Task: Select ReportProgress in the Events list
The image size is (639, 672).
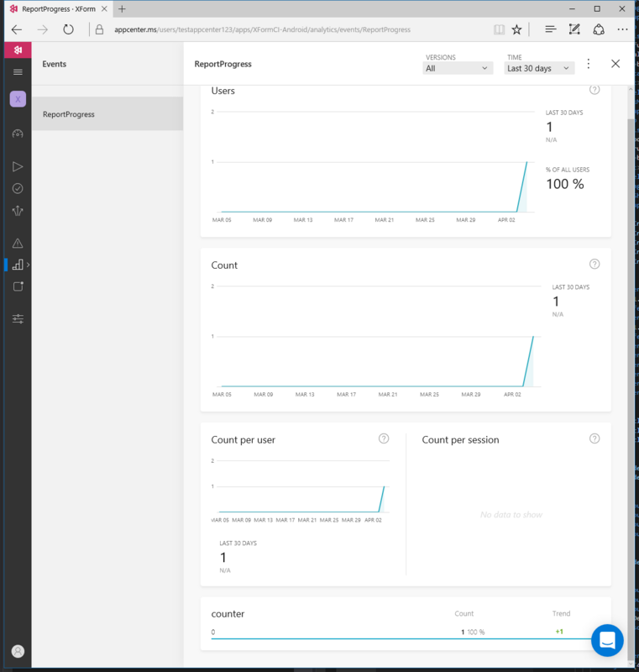Action: (x=107, y=114)
